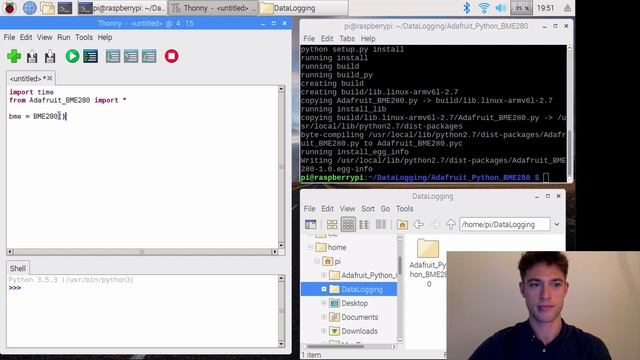
Task: Expand the Documents tree node
Action: [x=324, y=317]
